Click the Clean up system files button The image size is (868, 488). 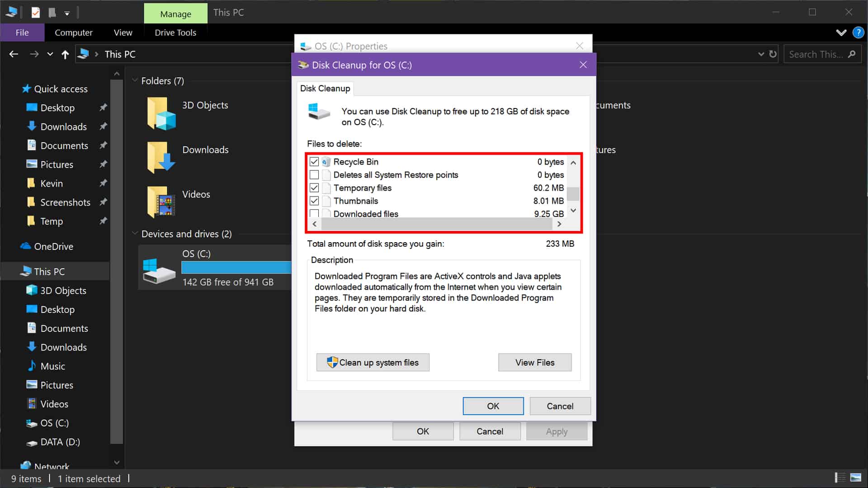coord(373,362)
